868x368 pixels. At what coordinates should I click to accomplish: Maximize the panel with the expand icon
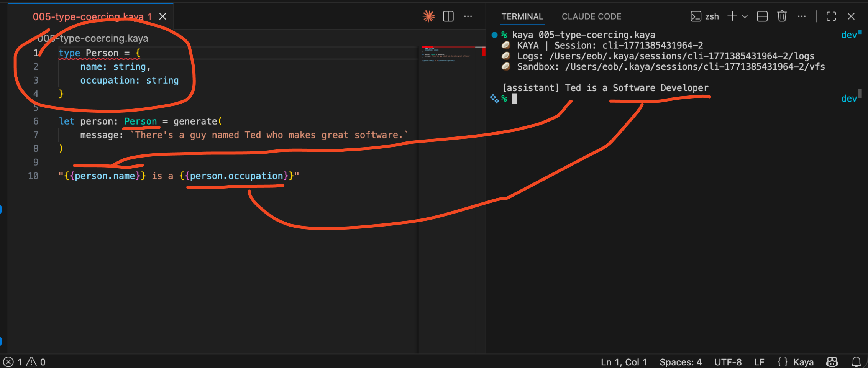click(x=831, y=16)
